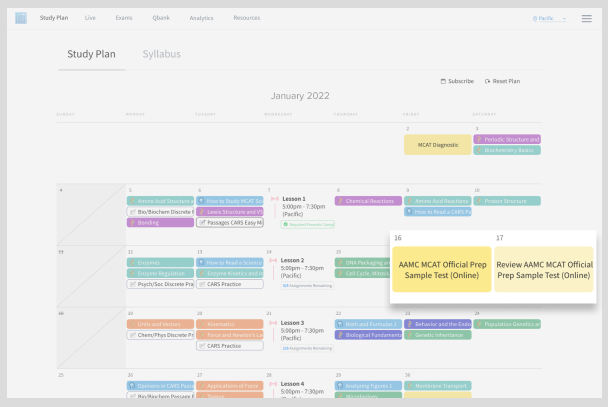Select the Study Plan page tab

[x=92, y=54]
